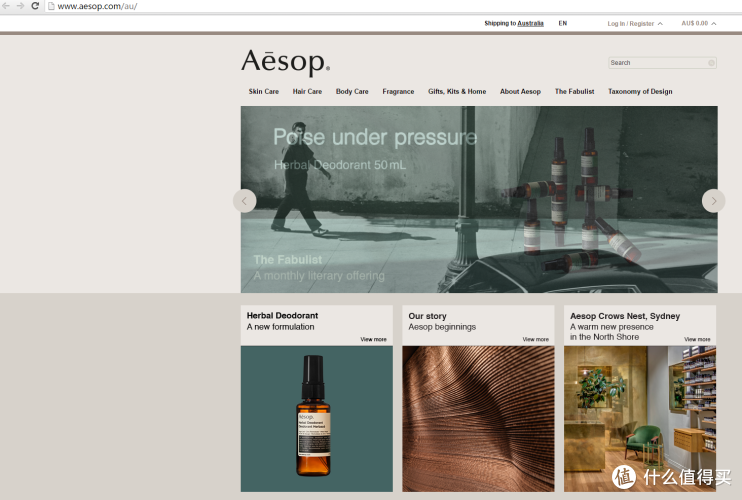Screen dimensions: 742x500
Task: Click the browser back arrow
Action: pos(6,6)
